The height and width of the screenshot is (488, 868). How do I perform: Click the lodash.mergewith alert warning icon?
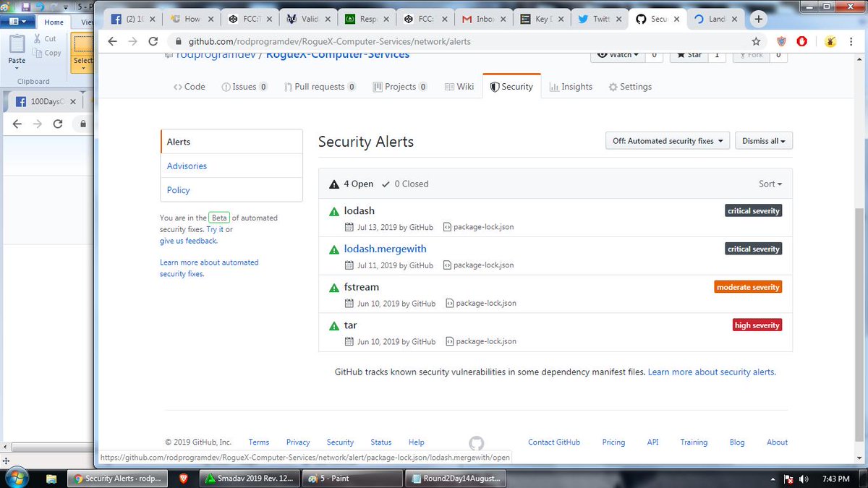334,250
